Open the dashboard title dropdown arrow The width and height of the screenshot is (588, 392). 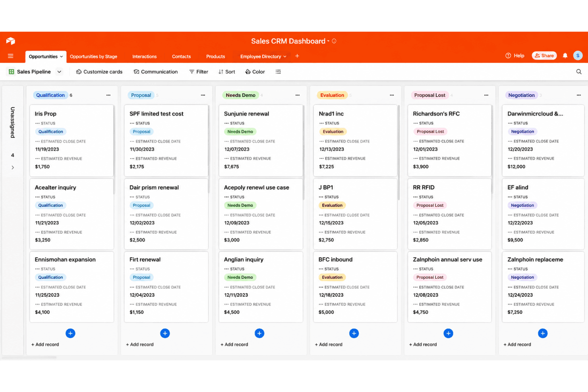tap(328, 41)
